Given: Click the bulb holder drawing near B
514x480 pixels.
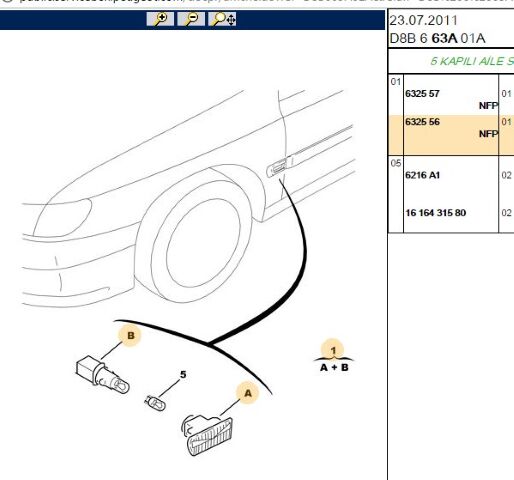Looking at the screenshot, I should click(103, 375).
